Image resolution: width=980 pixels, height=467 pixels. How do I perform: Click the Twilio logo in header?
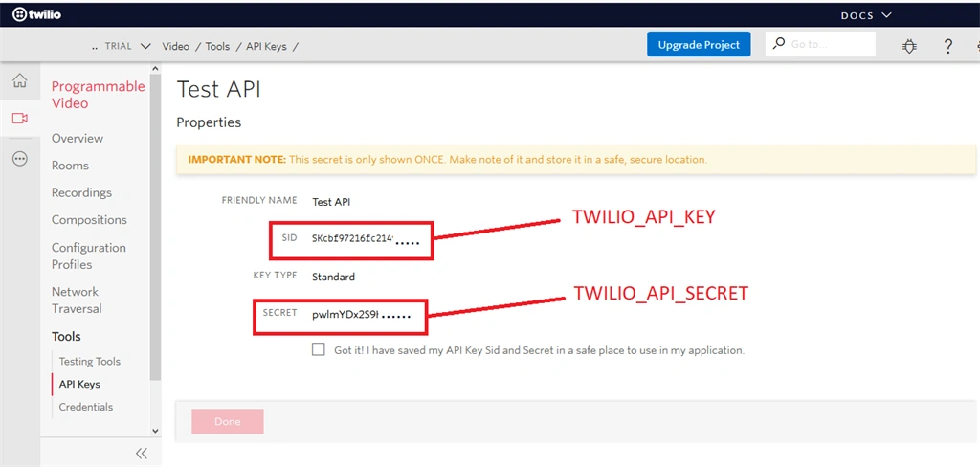coord(36,14)
